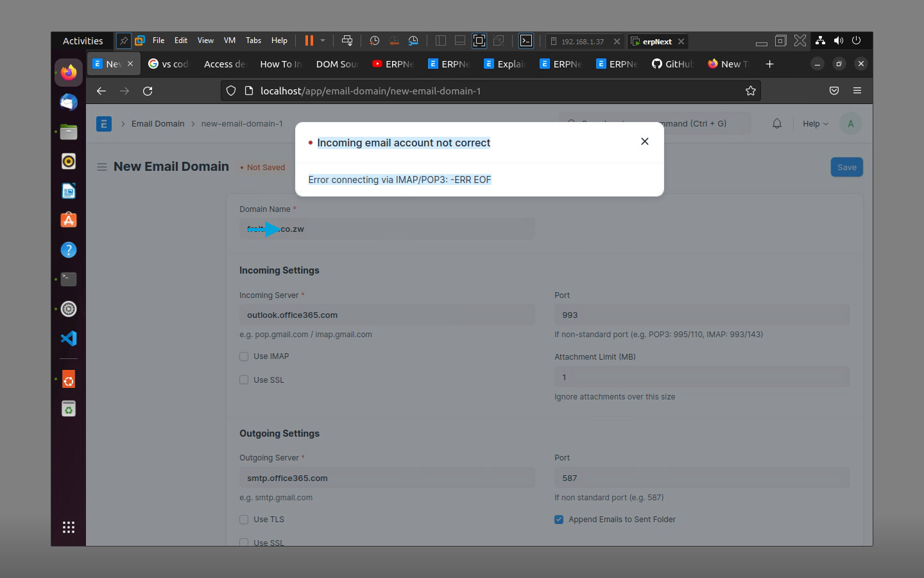Viewport: 924px width, 578px height.
Task: Open the VM snapshot manager icon
Action: tap(414, 40)
